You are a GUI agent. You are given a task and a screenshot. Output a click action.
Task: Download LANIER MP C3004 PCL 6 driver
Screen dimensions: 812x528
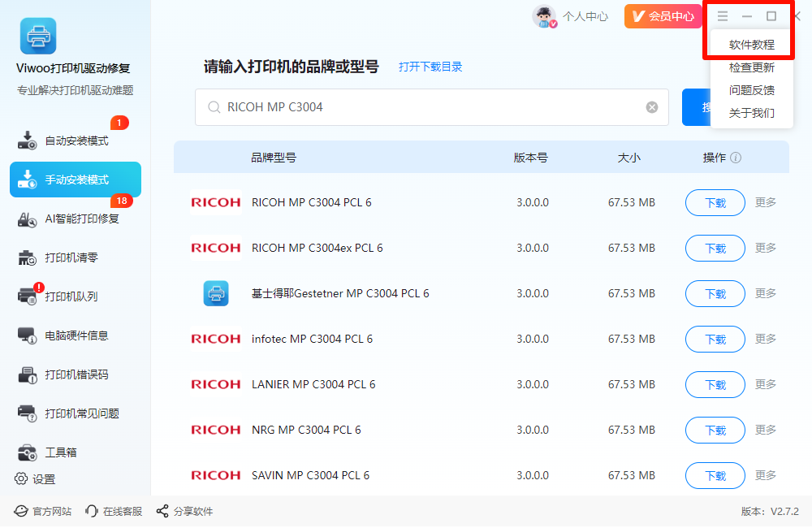(x=715, y=384)
